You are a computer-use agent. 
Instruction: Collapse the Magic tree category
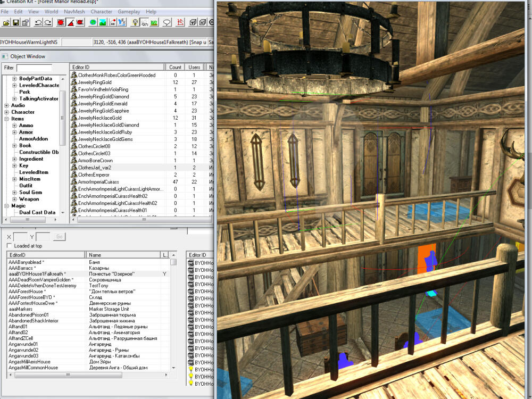(6, 205)
